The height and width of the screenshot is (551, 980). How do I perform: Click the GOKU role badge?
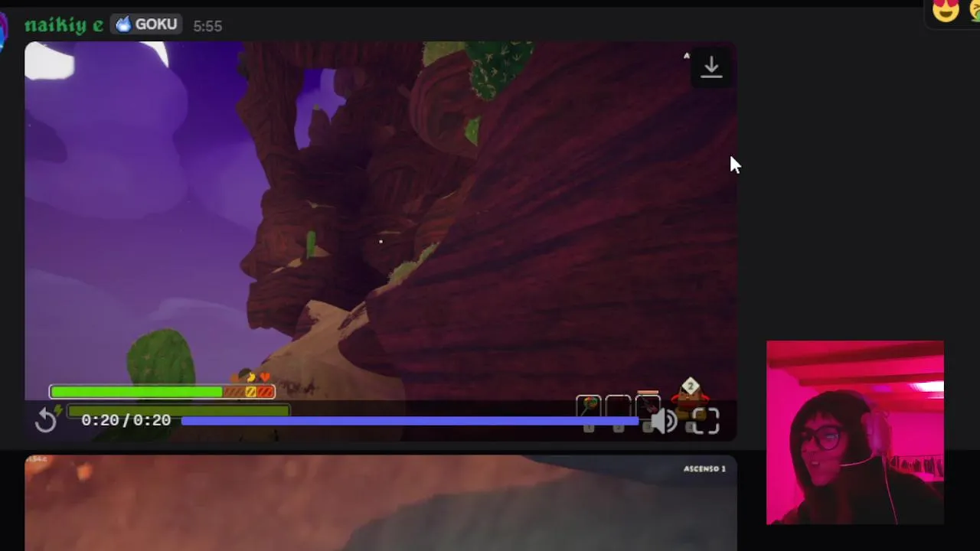coord(146,24)
